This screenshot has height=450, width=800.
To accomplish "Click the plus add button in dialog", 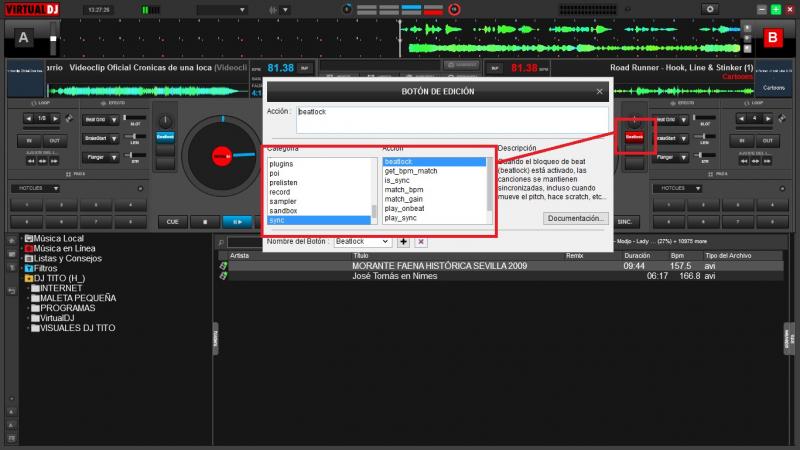I will 403,242.
